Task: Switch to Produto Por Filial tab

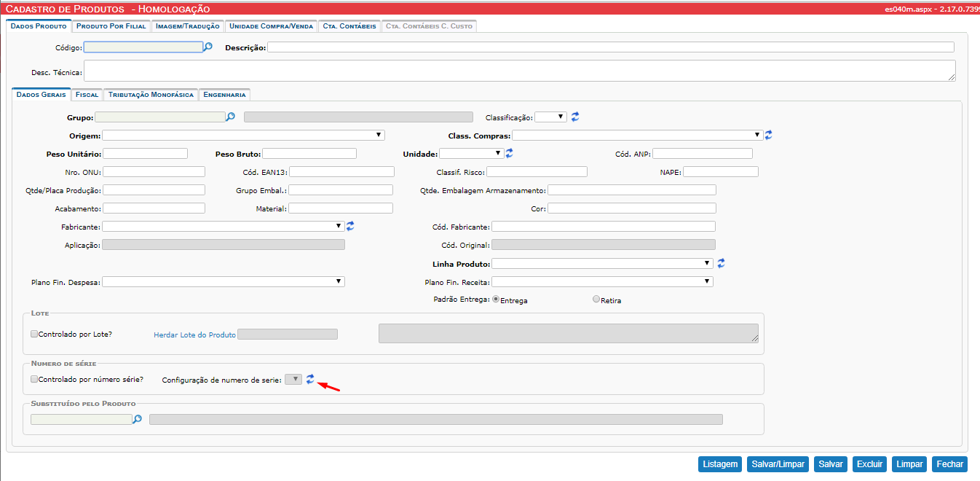Action: click(111, 26)
